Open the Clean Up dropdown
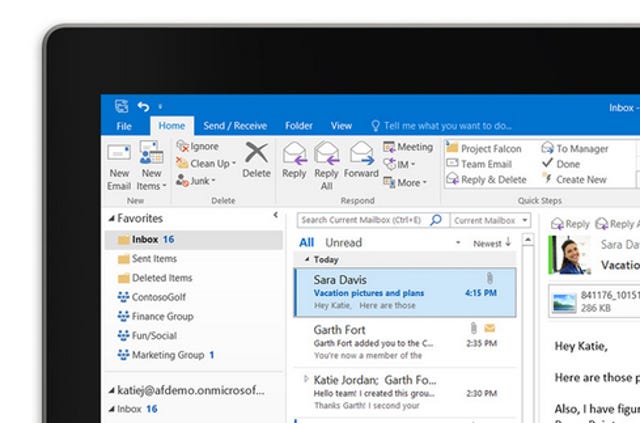Viewport: 640px width, 423px height. [206, 164]
